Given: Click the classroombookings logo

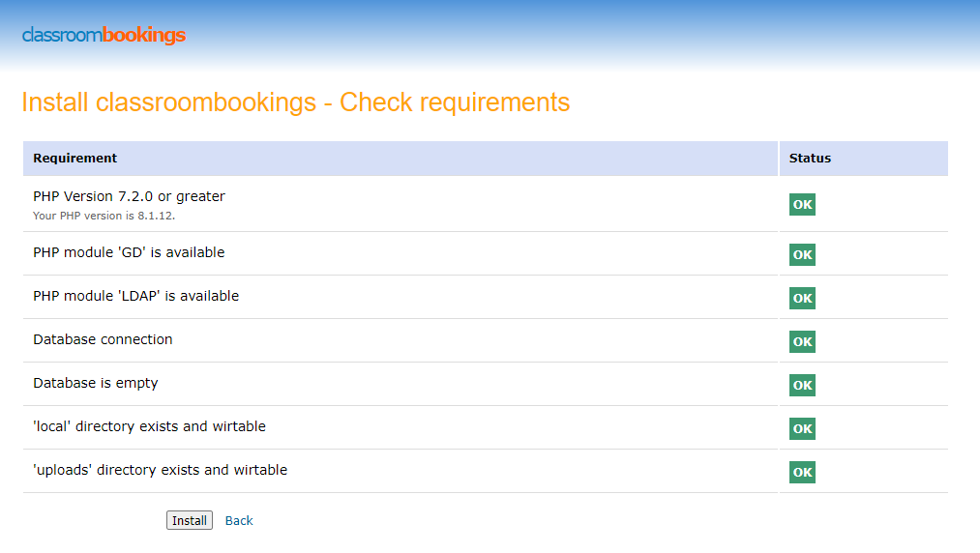Looking at the screenshot, I should pos(104,36).
